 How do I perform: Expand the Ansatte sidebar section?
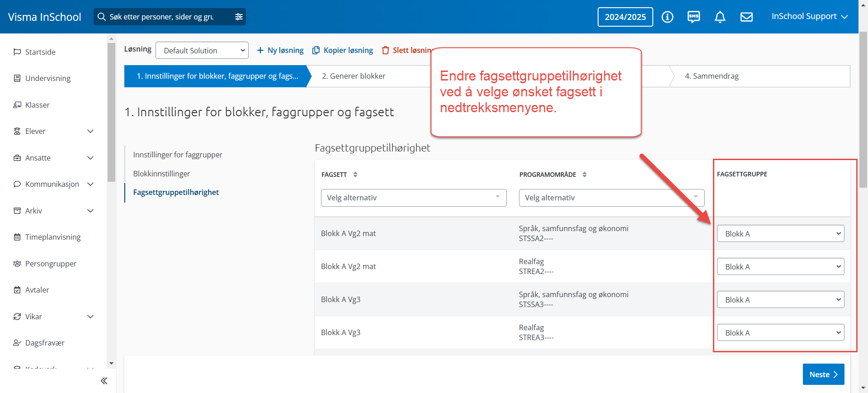90,158
